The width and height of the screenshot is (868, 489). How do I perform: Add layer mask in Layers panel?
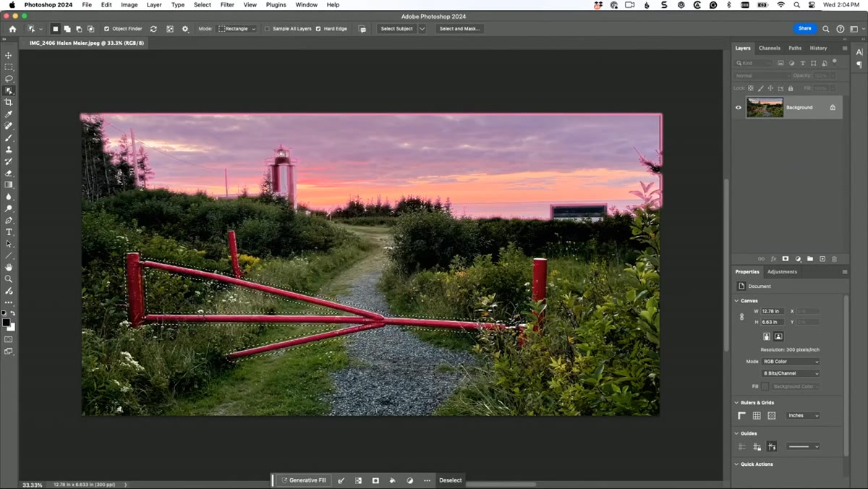(786, 259)
